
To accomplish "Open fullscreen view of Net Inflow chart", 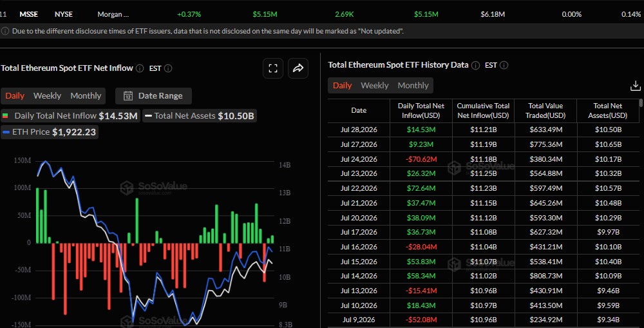I will [x=273, y=68].
